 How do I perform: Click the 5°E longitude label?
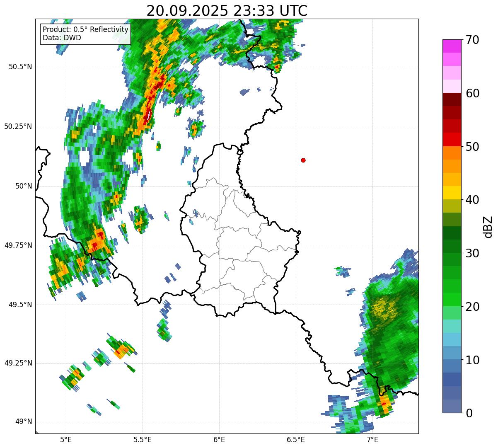pyautogui.click(x=66, y=439)
